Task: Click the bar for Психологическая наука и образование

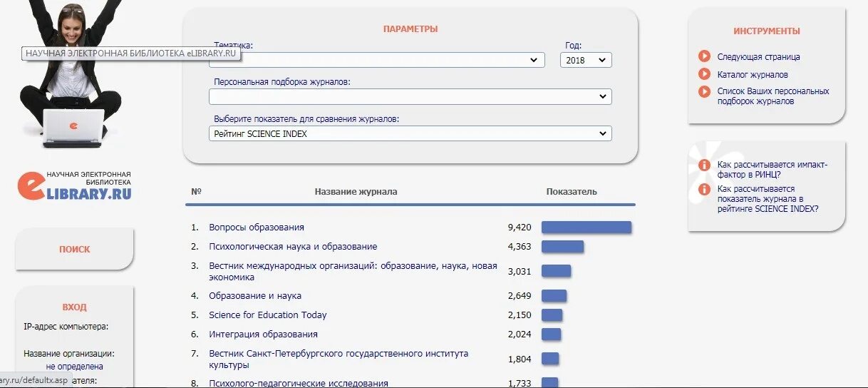Action: point(562,247)
